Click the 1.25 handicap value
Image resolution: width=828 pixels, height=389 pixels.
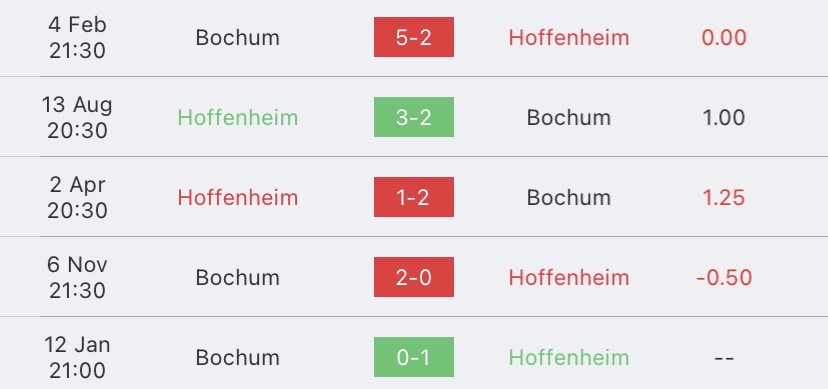coord(723,197)
